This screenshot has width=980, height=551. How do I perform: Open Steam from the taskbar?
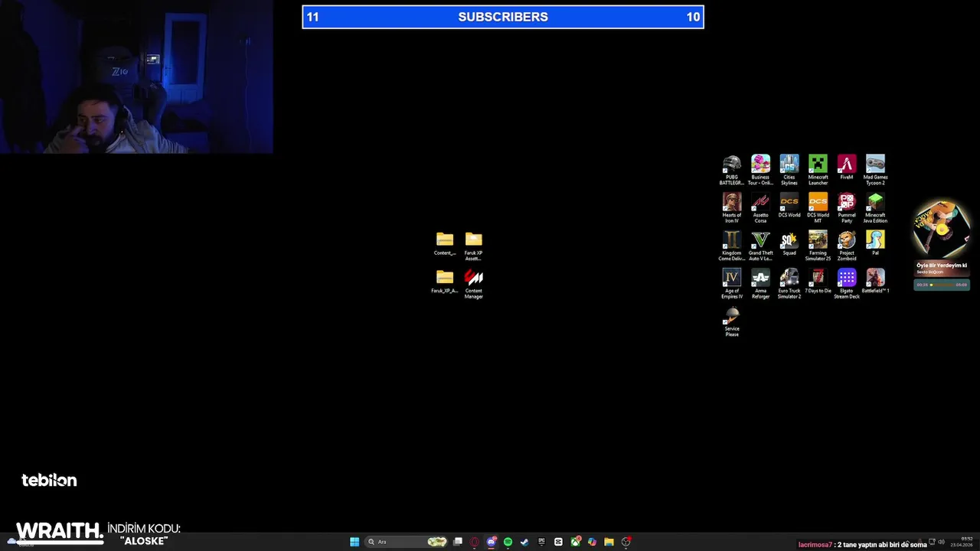[524, 542]
